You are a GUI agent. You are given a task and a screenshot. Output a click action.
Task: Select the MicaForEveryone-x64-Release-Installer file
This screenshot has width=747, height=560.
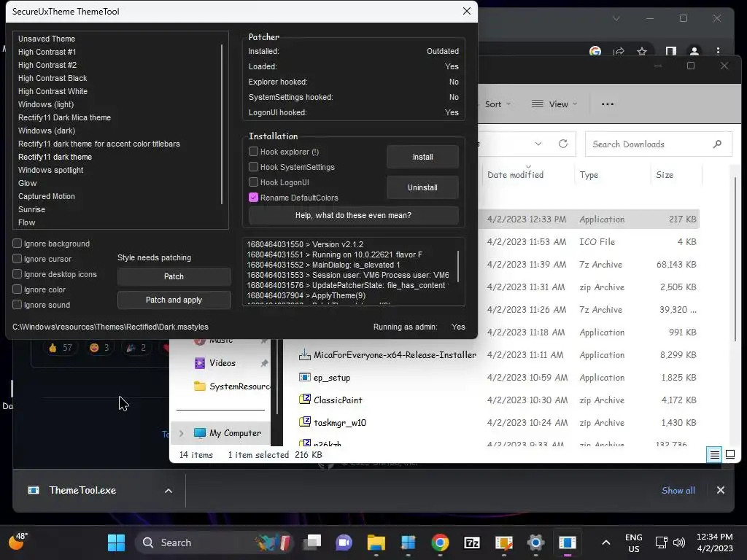point(395,355)
